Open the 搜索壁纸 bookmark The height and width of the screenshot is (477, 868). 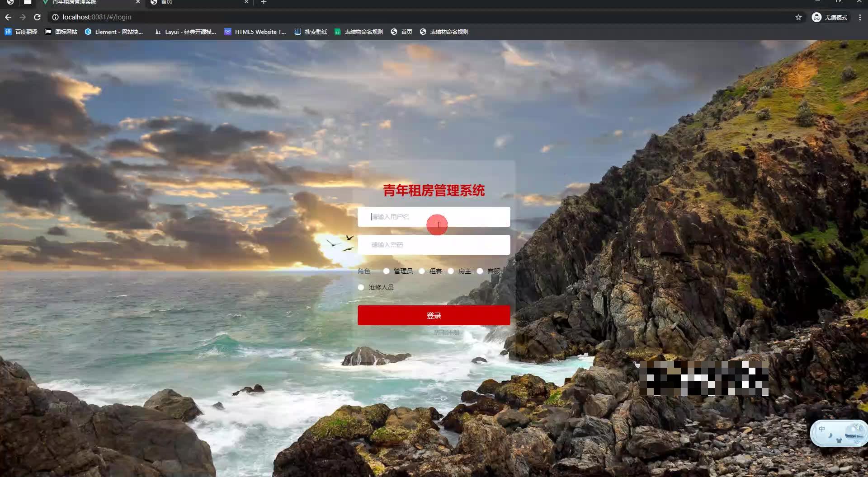310,32
